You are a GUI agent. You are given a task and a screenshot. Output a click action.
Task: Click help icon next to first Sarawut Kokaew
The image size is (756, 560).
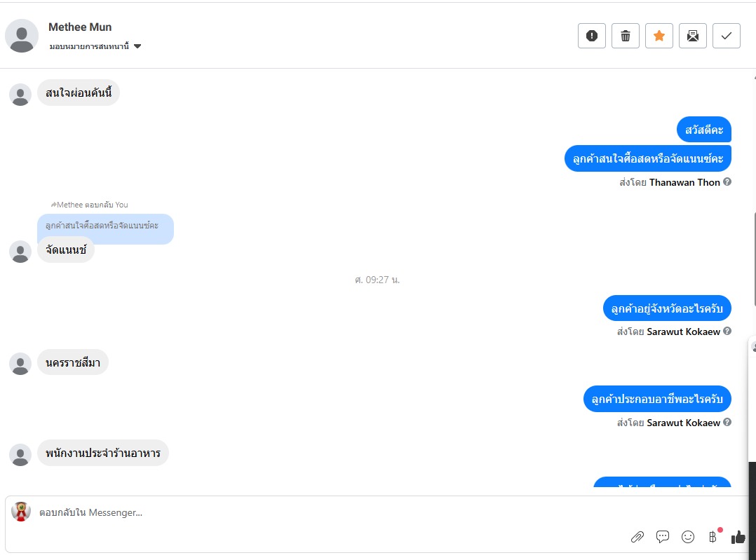click(727, 331)
